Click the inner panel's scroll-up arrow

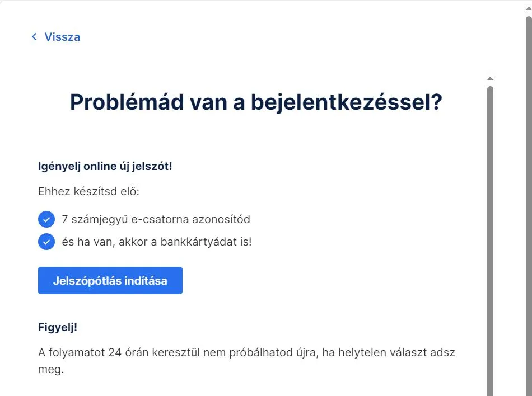[490, 79]
